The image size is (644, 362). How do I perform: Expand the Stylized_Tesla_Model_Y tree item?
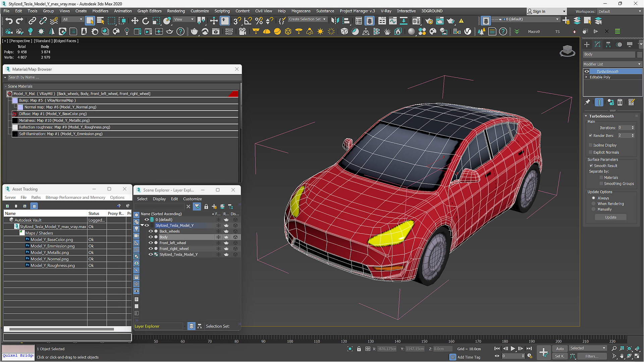click(143, 226)
